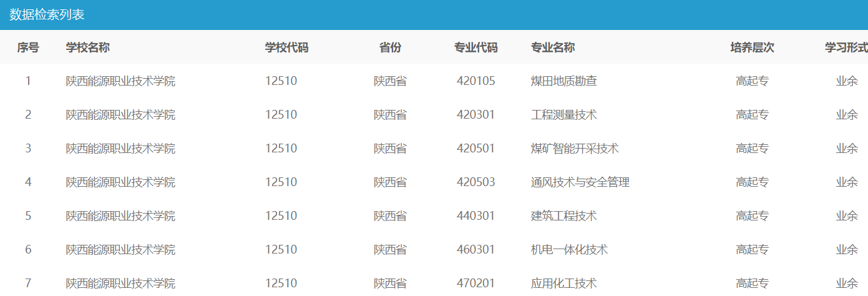Click 陕西省 in the 机电一体化技术 row
The width and height of the screenshot is (868, 296).
(x=391, y=250)
